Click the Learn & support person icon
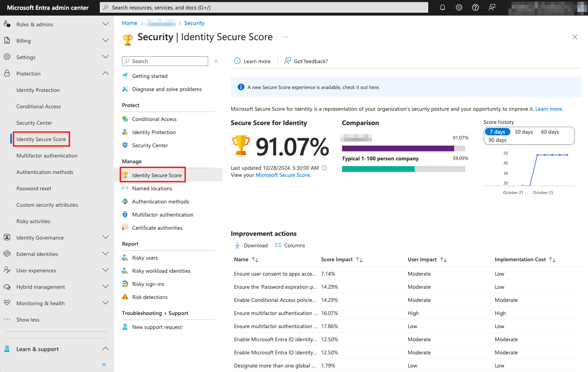Viewport: 588px width, 372px height. click(7, 349)
